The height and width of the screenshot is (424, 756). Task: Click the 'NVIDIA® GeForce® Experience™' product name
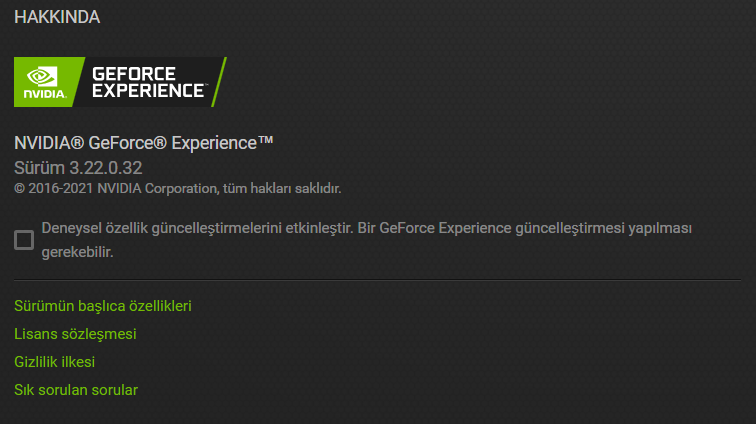(x=143, y=143)
